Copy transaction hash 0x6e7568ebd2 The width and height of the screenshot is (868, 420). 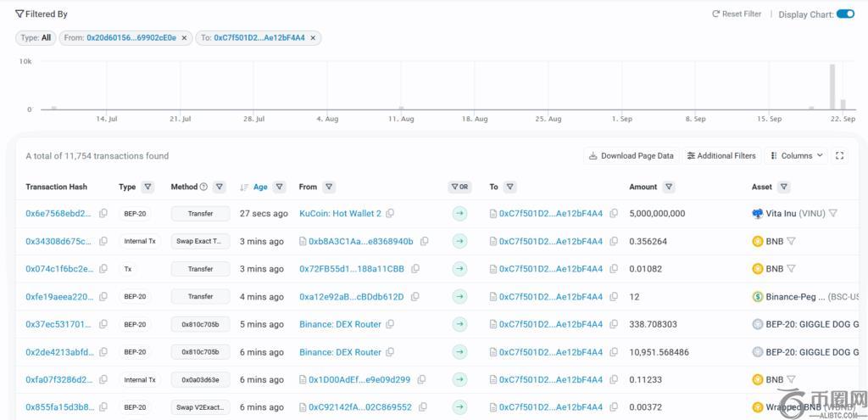(103, 214)
